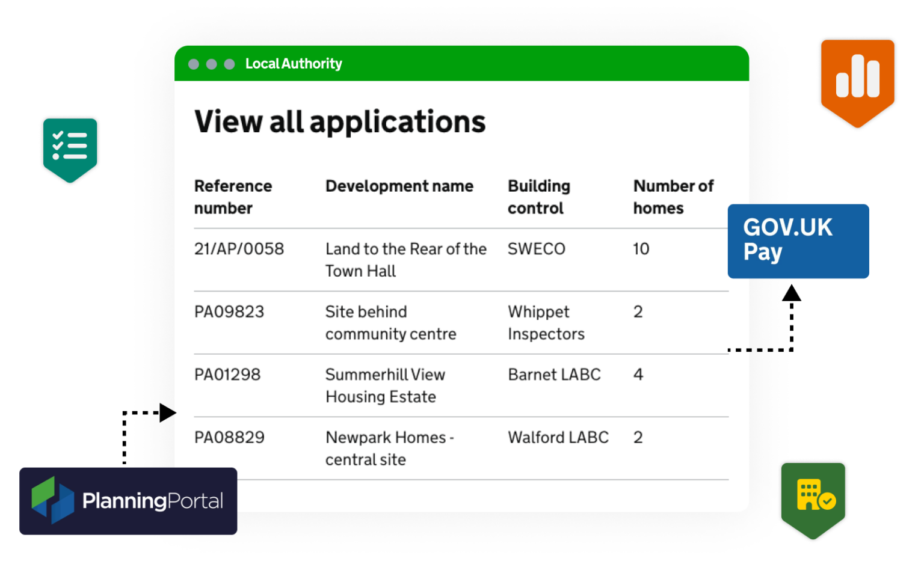Click the middle grey window dot
This screenshot has height=585, width=924.
click(211, 64)
